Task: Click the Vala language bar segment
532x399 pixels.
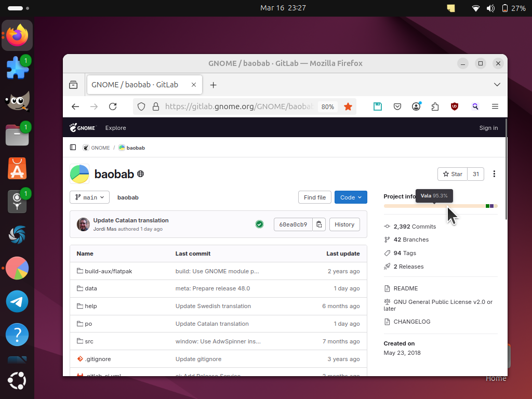Action: coord(434,206)
